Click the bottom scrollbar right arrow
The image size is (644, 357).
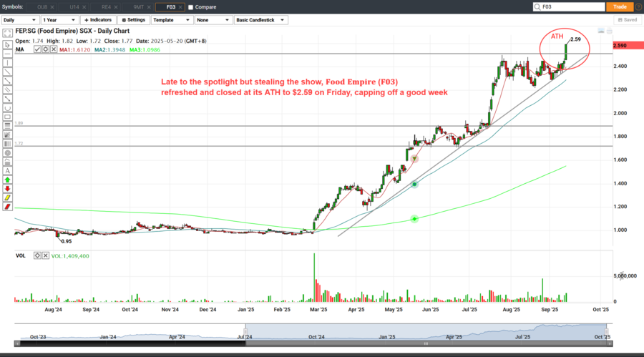pos(610,344)
